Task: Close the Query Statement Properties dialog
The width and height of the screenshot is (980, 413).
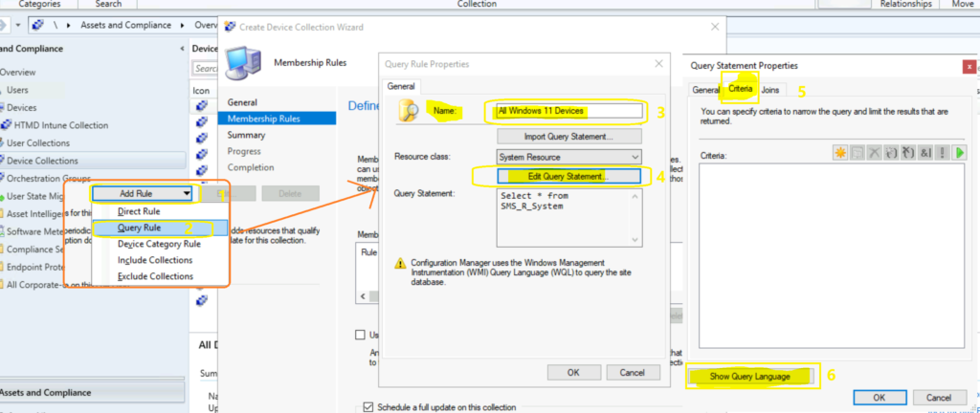Action: (x=969, y=66)
